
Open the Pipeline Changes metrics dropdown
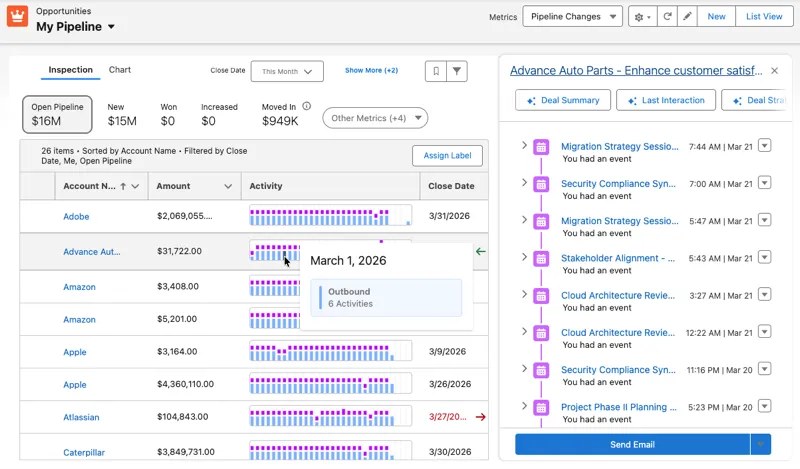[572, 16]
